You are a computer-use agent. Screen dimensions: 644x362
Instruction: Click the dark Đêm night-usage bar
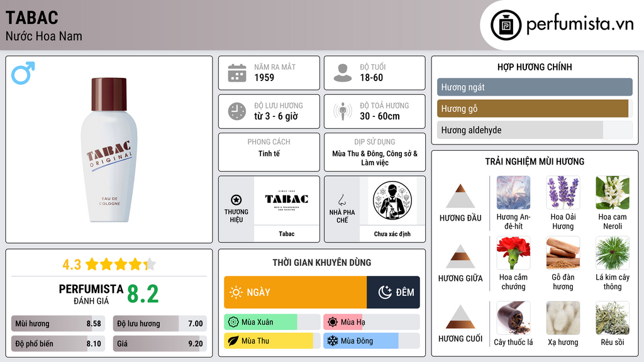point(393,292)
